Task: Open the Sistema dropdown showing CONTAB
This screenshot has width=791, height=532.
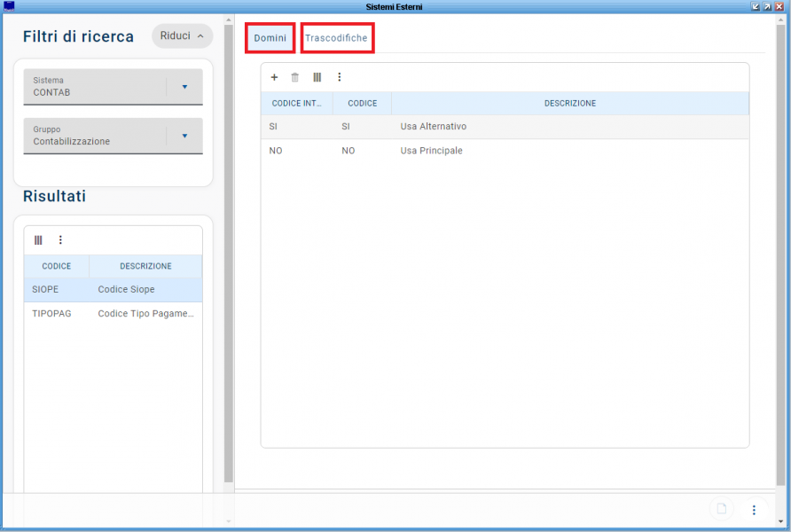Action: (x=113, y=87)
